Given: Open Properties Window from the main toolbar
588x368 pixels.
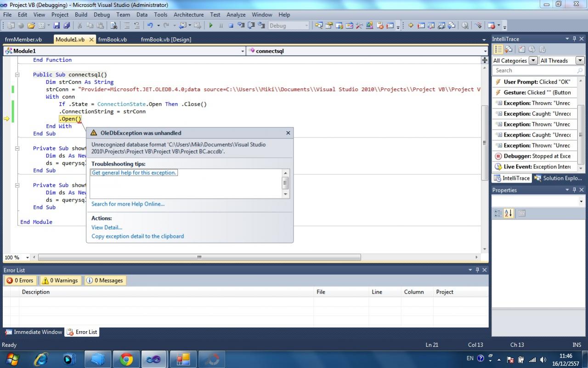Looking at the screenshot, I should click(329, 26).
